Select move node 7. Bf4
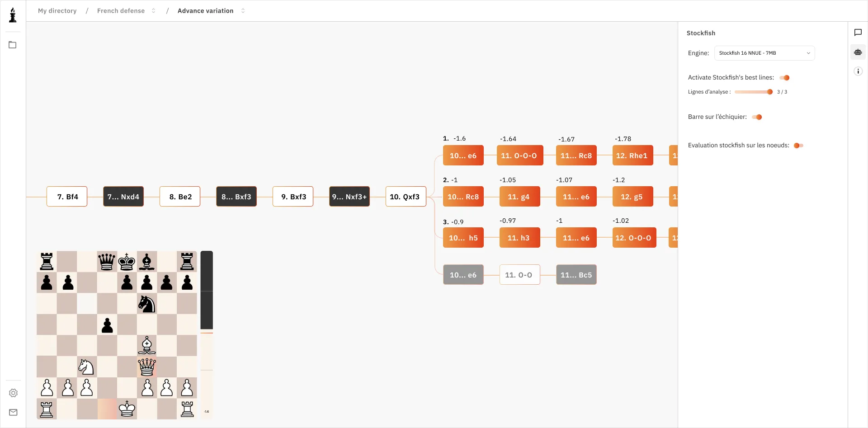868x428 pixels. (67, 197)
